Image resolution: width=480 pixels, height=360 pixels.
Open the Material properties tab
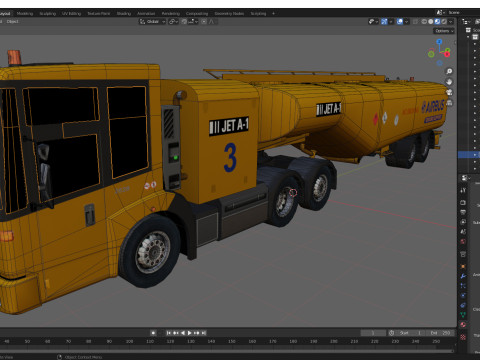(x=463, y=324)
